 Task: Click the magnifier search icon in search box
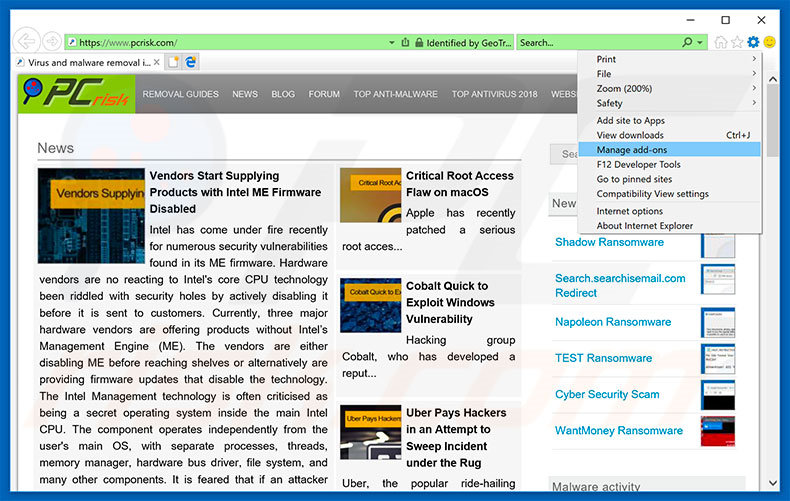(687, 42)
